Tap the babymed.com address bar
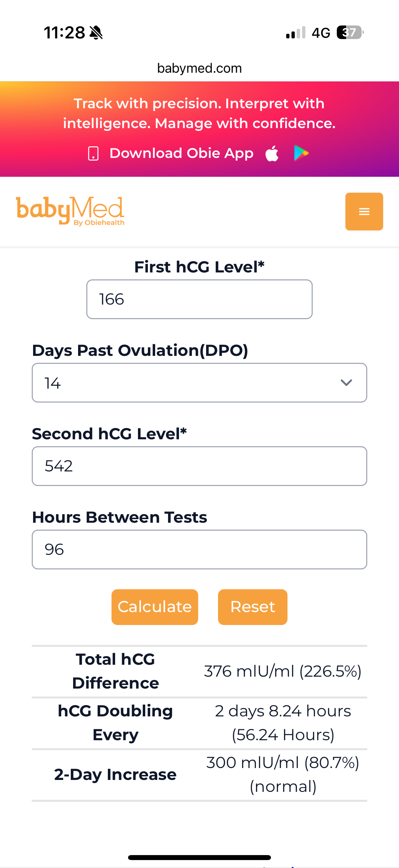This screenshot has height=868, width=399. tap(199, 69)
